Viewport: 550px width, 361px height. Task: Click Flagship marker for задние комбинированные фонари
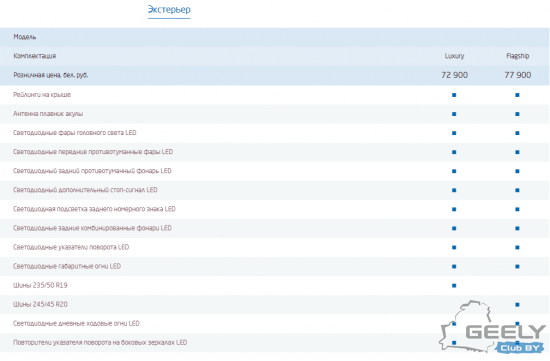click(x=517, y=228)
